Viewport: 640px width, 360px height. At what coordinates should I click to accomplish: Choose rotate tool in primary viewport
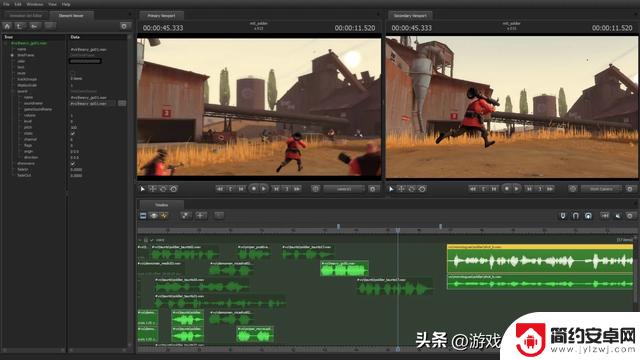pos(163,189)
